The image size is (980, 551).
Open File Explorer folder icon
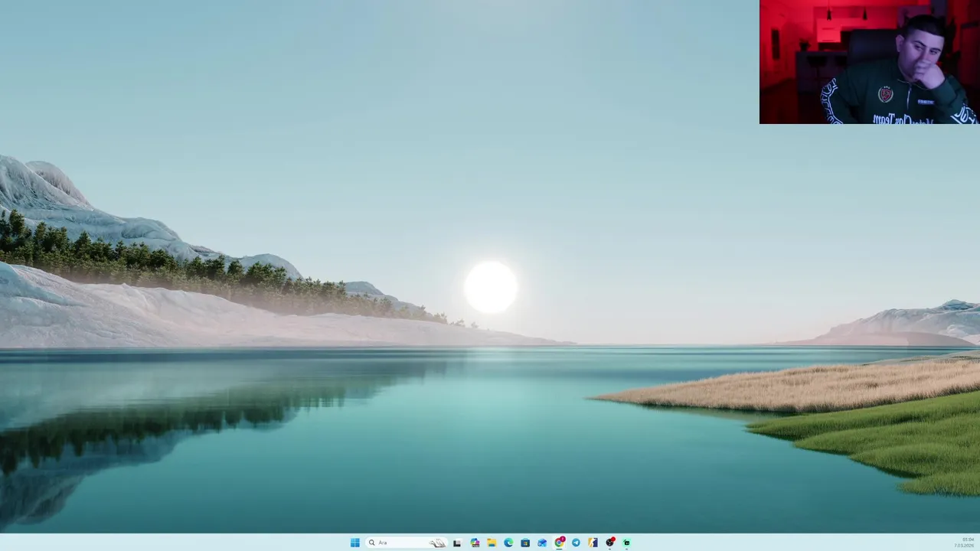point(492,543)
